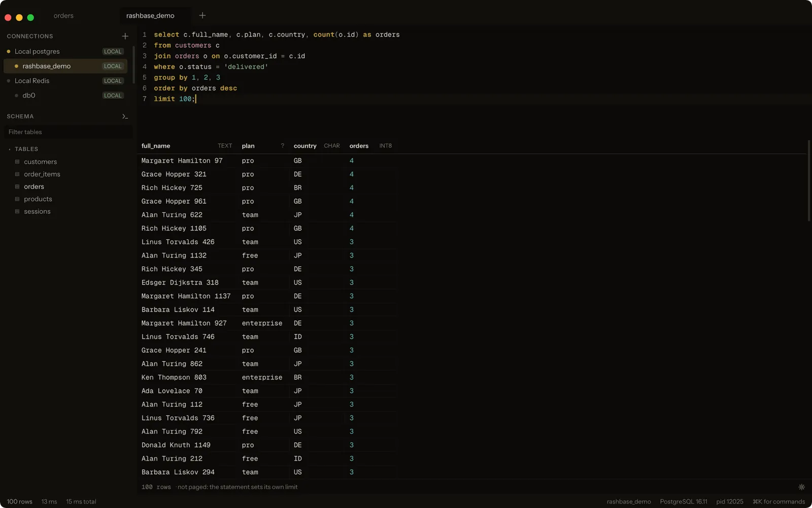Image resolution: width=812 pixels, height=508 pixels.
Task: Click the products table icon
Action: click(x=17, y=199)
